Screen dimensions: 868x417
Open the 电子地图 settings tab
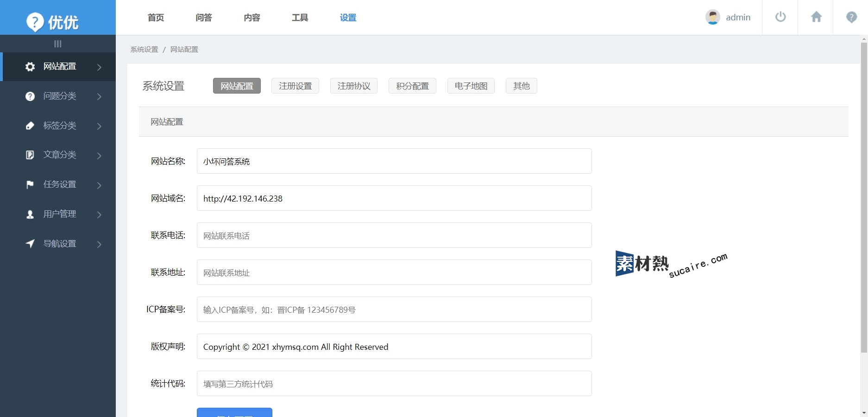pos(471,86)
